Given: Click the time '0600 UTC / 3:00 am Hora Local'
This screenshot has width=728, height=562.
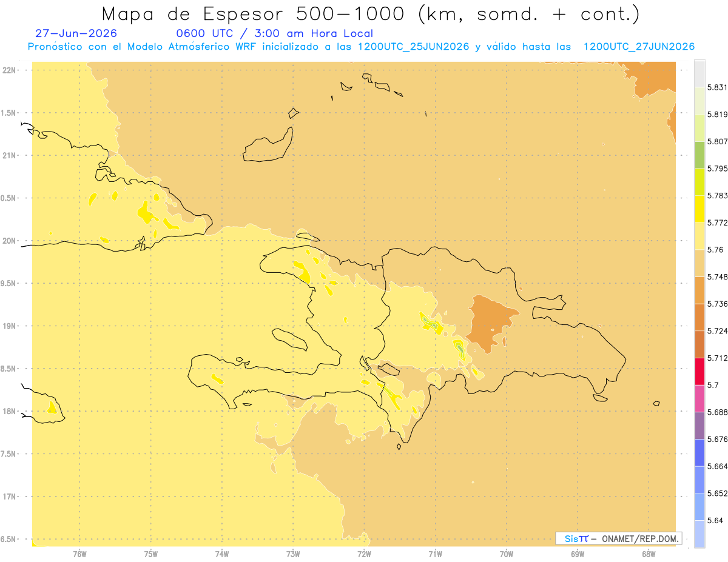Looking at the screenshot, I should [x=274, y=33].
